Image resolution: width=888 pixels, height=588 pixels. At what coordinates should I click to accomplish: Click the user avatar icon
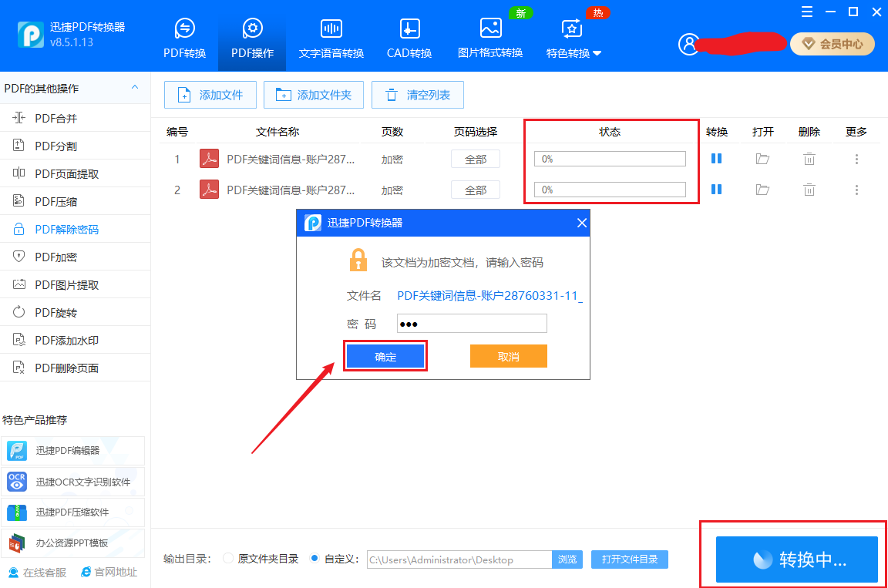point(688,44)
